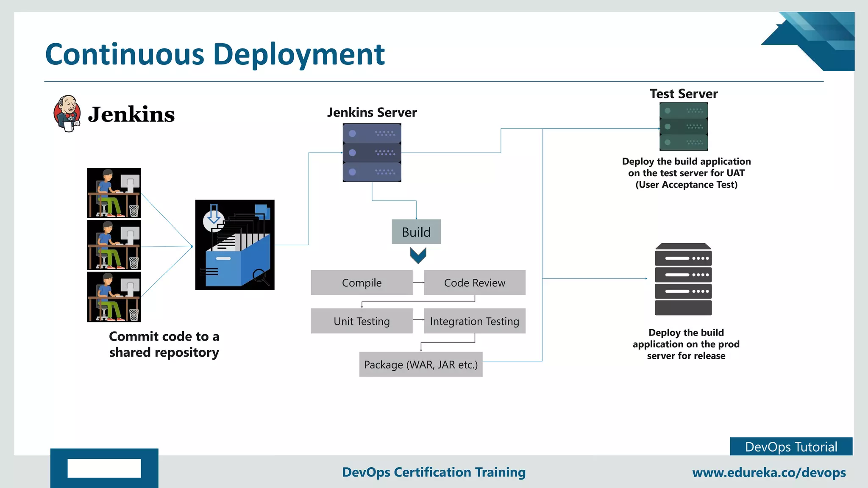Screen dimensions: 868x488
Task: Click the Continuous Deployment title
Action: tap(215, 54)
